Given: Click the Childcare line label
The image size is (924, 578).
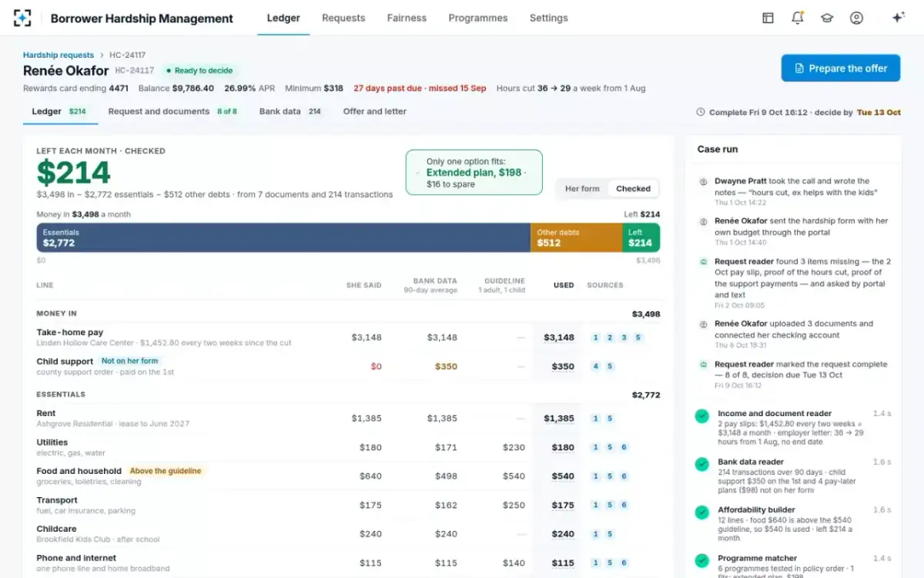Looking at the screenshot, I should tap(57, 529).
